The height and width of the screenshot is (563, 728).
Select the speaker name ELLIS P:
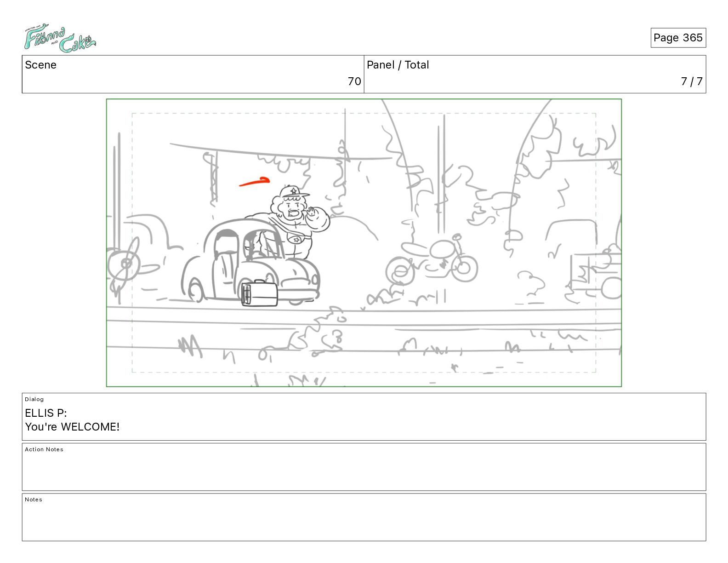click(46, 413)
